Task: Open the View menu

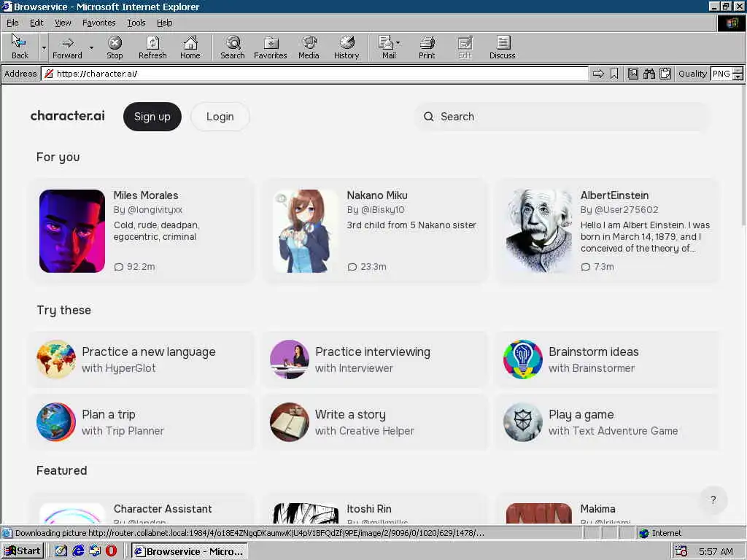Action: point(63,23)
